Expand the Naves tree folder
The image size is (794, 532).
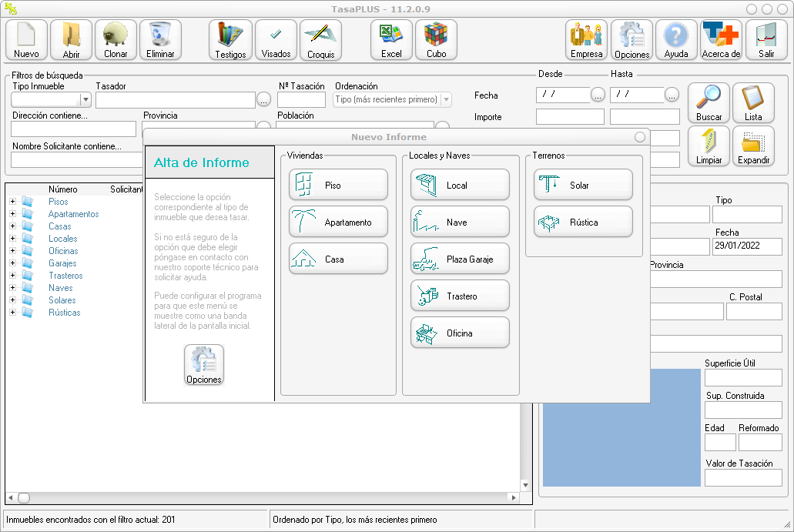coord(12,288)
